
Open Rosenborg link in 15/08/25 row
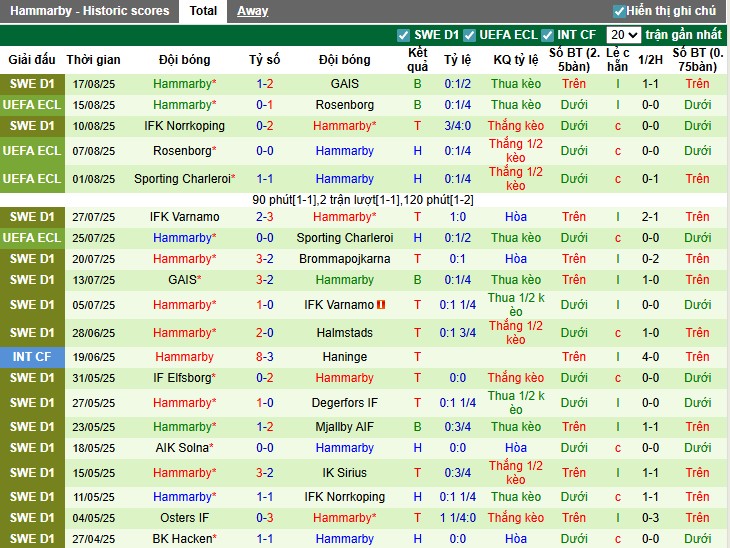click(345, 105)
